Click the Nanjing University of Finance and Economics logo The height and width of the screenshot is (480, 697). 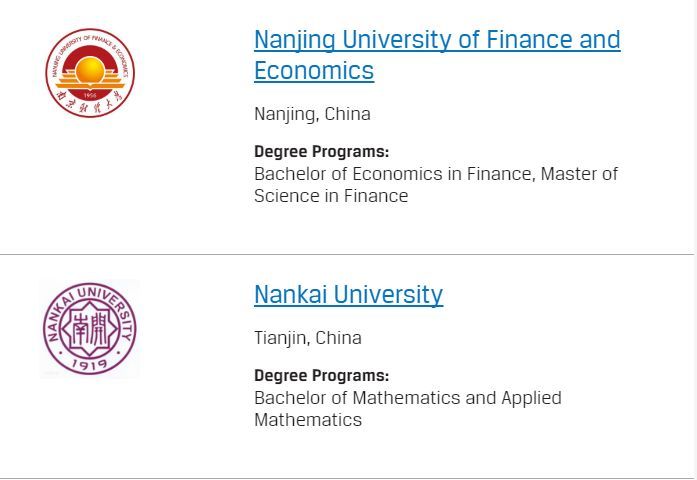(x=90, y=72)
